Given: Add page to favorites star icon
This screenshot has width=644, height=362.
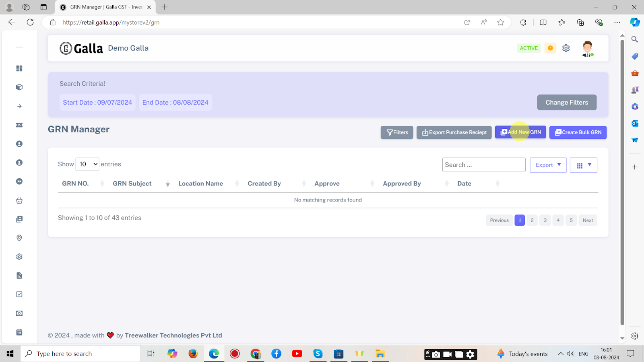Looking at the screenshot, I should [x=501, y=23].
